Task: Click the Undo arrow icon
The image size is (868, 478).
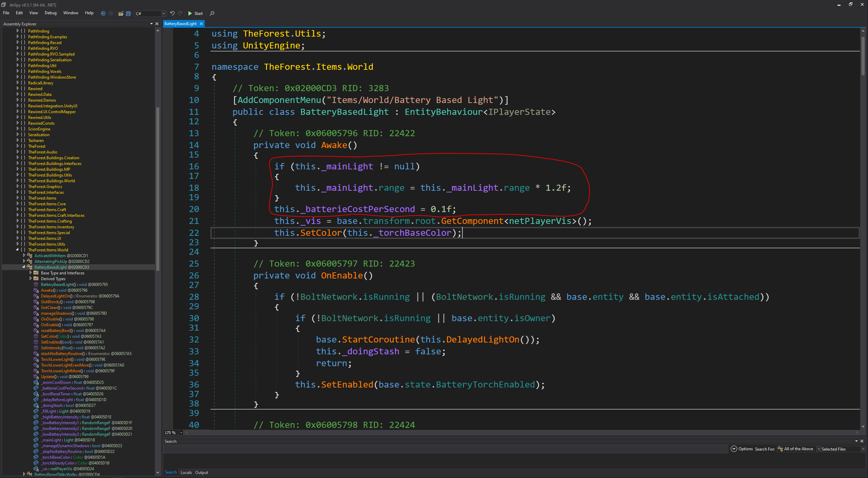Action: 172,14
